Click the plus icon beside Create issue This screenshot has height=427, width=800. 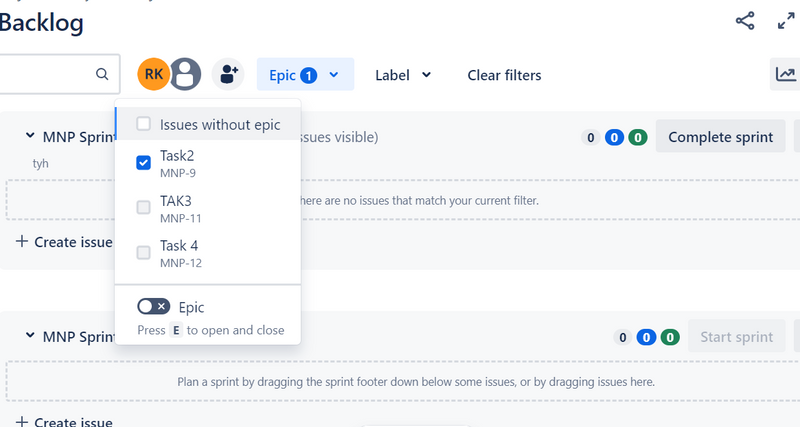click(x=23, y=242)
